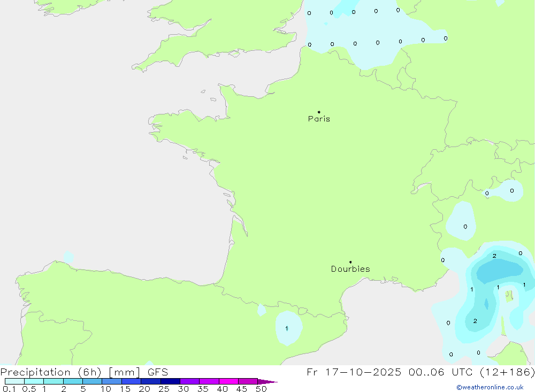Click the legend arrow tip above 50
The width and height of the screenshot is (535, 392).
click(x=268, y=381)
